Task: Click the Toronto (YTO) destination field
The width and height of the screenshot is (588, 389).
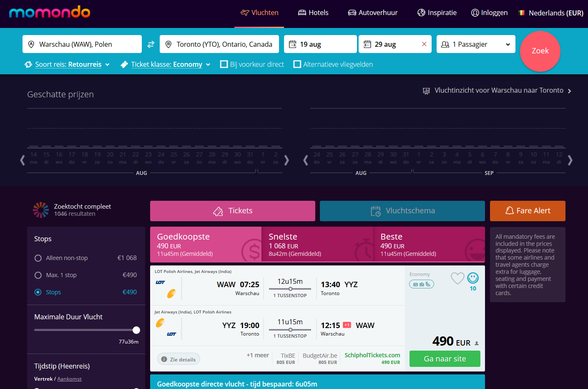Action: pos(219,44)
